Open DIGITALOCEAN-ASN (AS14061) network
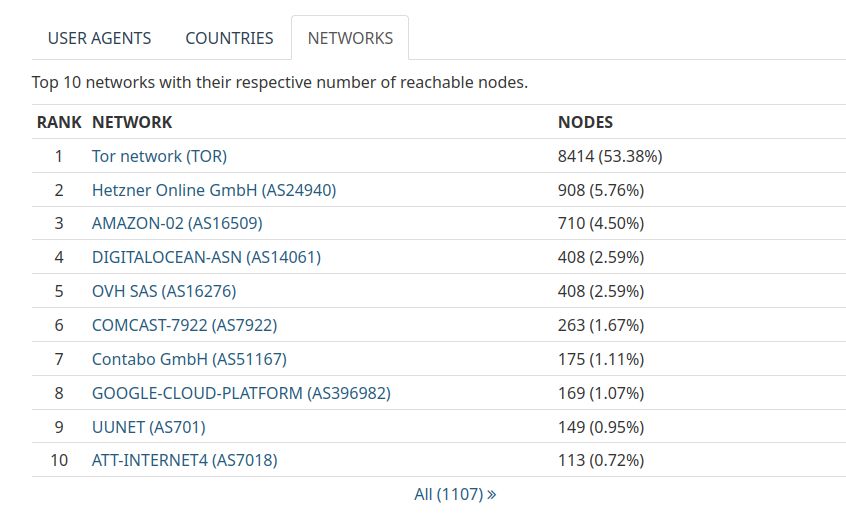Image resolution: width=846 pixels, height=523 pixels. (206, 257)
